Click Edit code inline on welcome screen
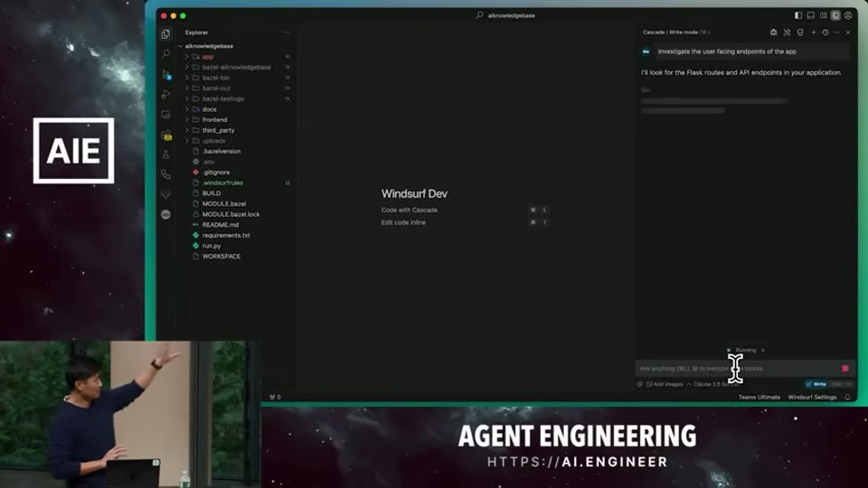 click(403, 222)
